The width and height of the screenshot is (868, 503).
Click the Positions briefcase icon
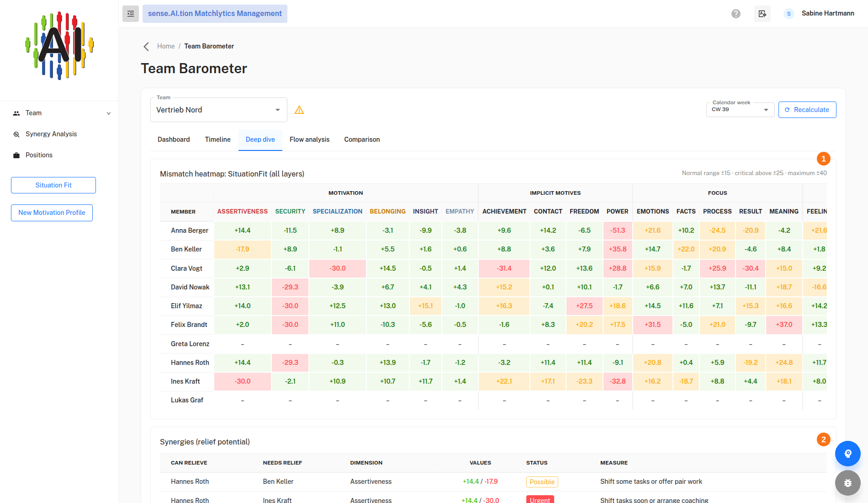[16, 155]
